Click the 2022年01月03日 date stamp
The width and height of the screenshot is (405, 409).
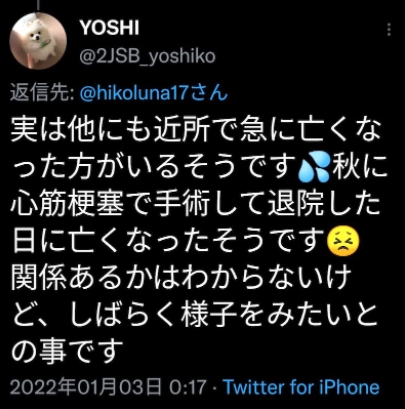pyautogui.click(x=85, y=387)
